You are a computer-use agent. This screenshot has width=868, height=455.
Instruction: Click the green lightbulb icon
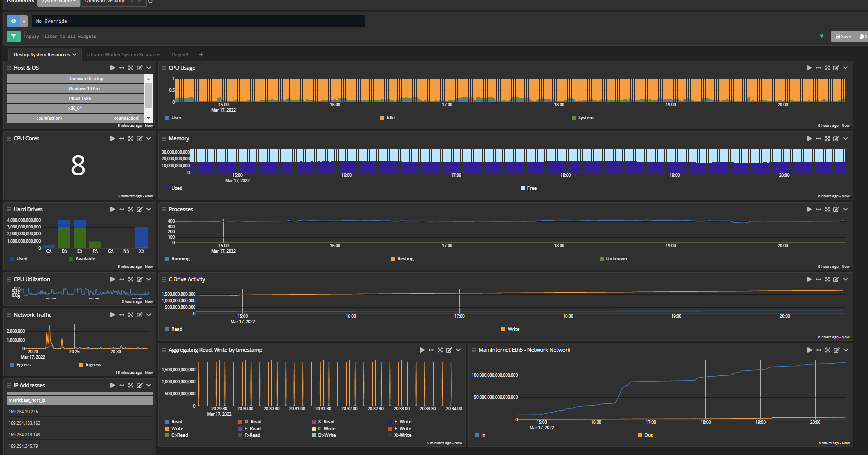coord(822,36)
